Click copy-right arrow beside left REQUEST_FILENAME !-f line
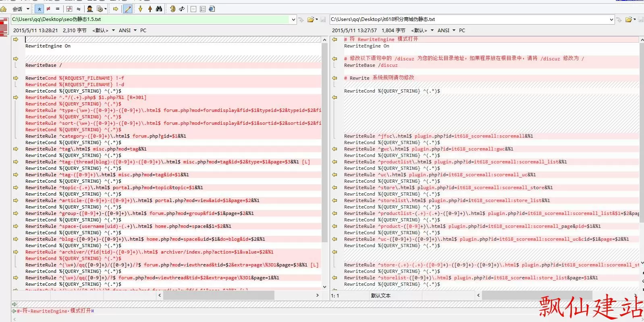The image size is (644, 322). 16,78
